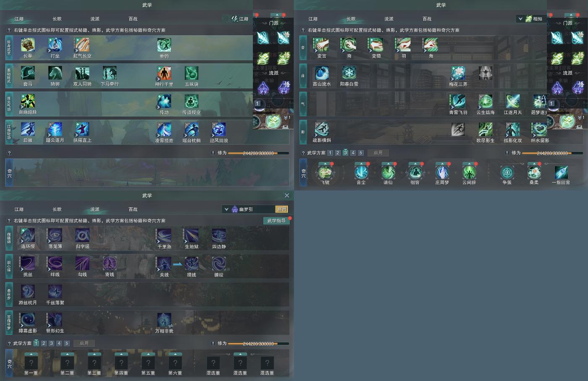The height and width of the screenshot is (381, 588).
Task: Pick the 双人同骑 skill icon
Action: 82,73
